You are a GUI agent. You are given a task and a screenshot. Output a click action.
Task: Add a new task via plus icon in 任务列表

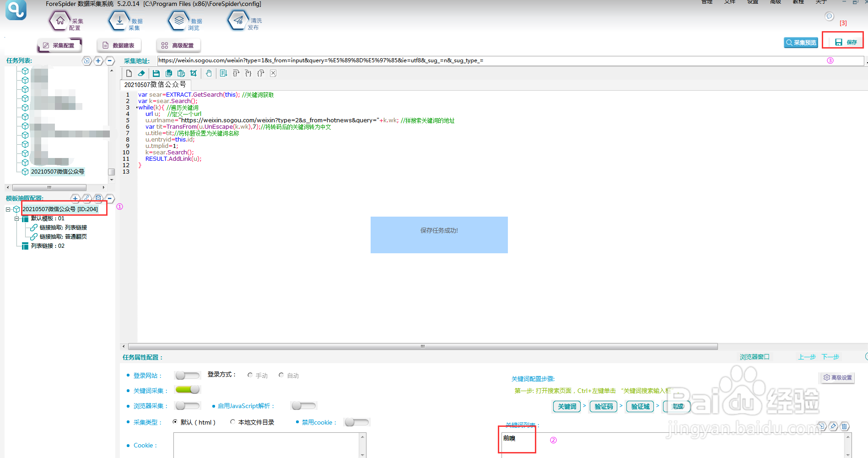click(x=98, y=60)
